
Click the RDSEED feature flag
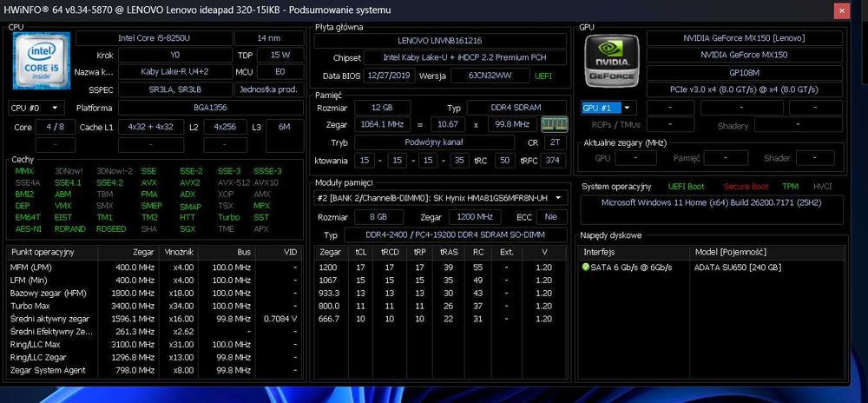click(x=111, y=228)
